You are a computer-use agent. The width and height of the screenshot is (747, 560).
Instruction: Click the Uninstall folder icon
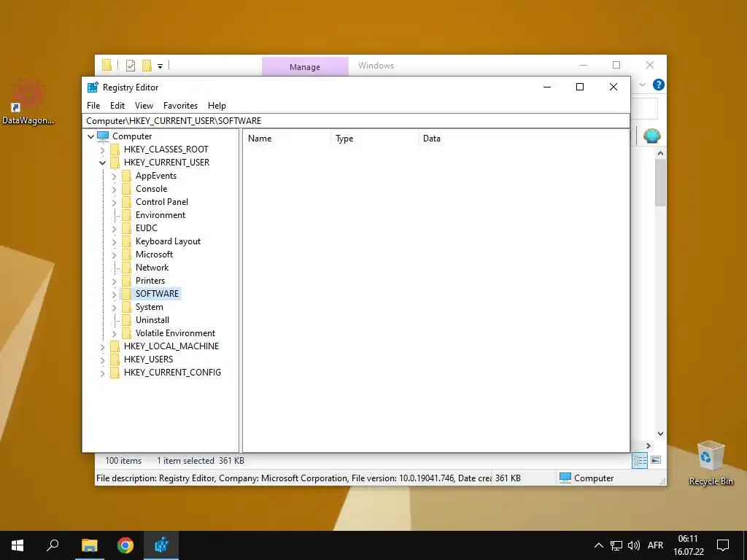click(x=126, y=320)
